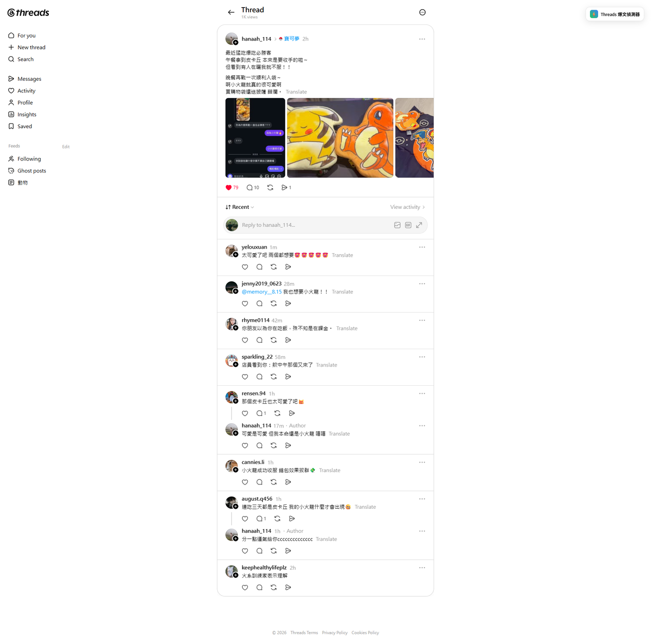
Task: Like rensen.94's comment
Action: [x=245, y=413]
